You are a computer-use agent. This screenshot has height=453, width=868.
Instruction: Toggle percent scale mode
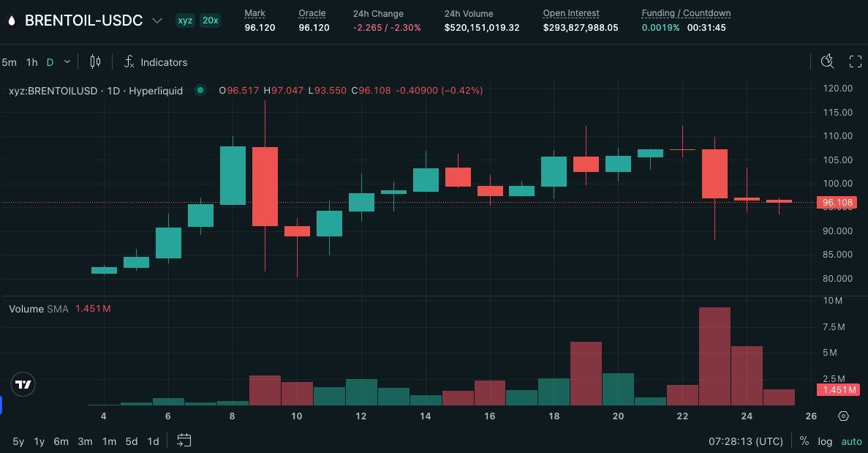click(804, 441)
